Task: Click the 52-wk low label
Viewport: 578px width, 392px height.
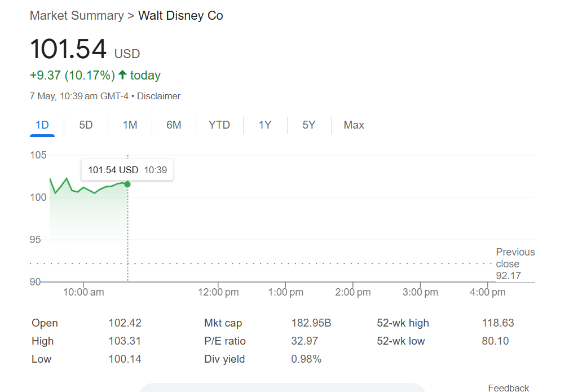Action: [401, 341]
